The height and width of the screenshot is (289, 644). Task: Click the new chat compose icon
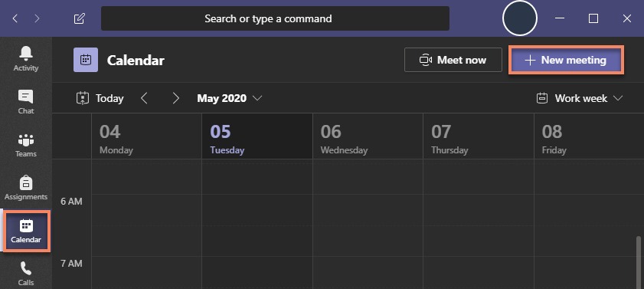coord(80,18)
